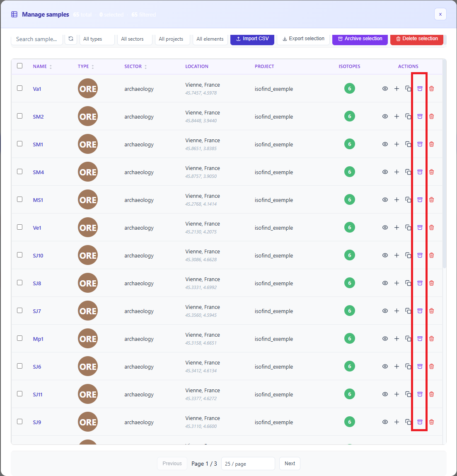
Task: Duplicate the SM2 sample using copy icon
Action: 408,116
